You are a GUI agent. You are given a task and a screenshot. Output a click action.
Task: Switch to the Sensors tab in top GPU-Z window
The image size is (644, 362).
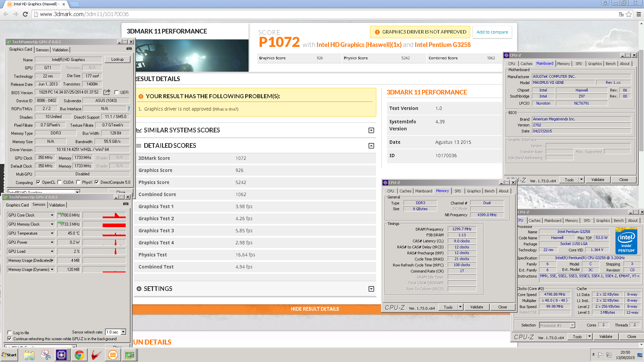click(x=42, y=50)
